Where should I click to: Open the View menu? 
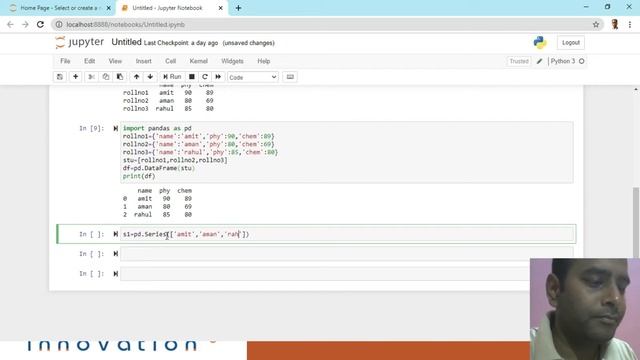click(115, 61)
